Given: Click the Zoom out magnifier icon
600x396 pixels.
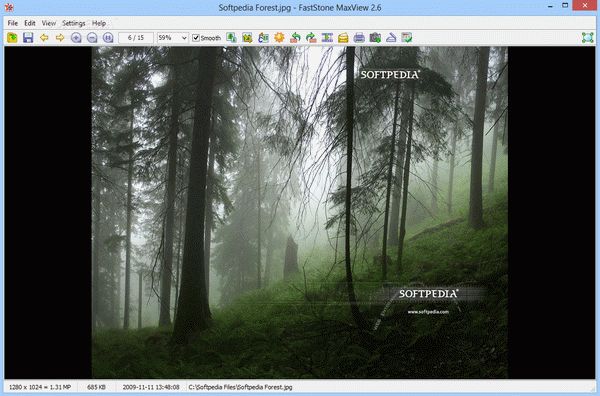Looking at the screenshot, I should coord(92,37).
